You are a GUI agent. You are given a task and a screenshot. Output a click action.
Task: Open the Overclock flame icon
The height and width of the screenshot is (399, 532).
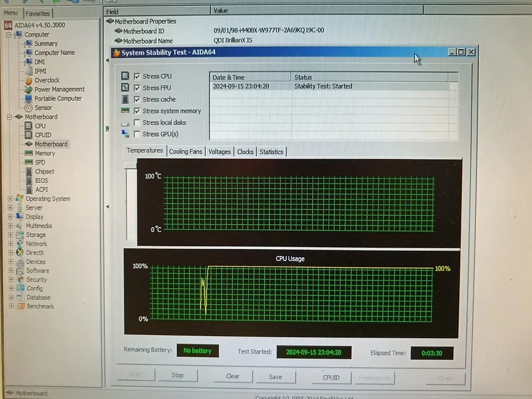pyautogui.click(x=29, y=80)
